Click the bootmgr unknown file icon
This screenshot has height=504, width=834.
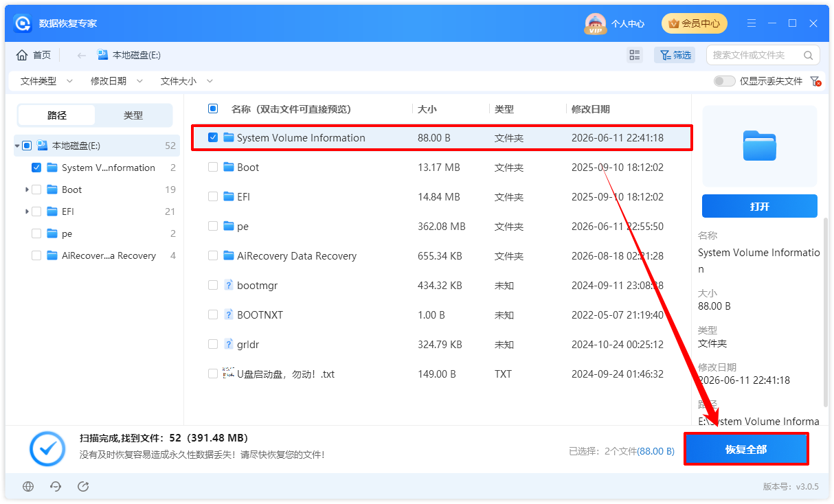pos(229,285)
